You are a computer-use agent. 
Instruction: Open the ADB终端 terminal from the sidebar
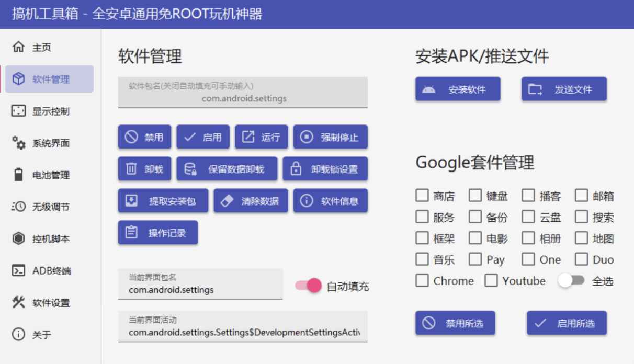pyautogui.click(x=50, y=271)
